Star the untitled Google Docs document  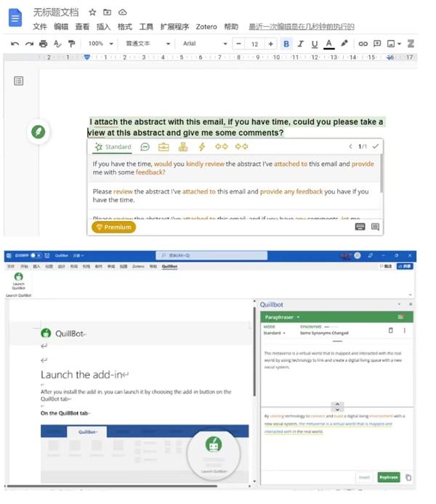[x=92, y=12]
